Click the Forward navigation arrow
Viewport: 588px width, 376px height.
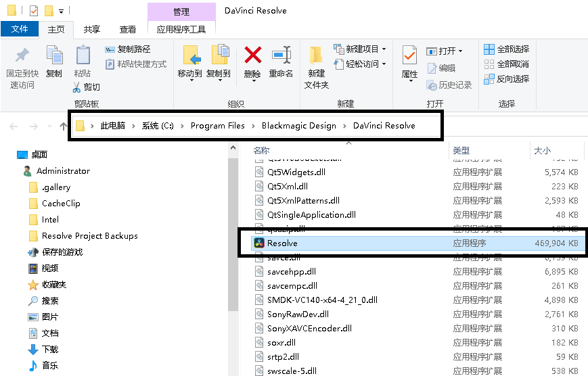coord(34,126)
